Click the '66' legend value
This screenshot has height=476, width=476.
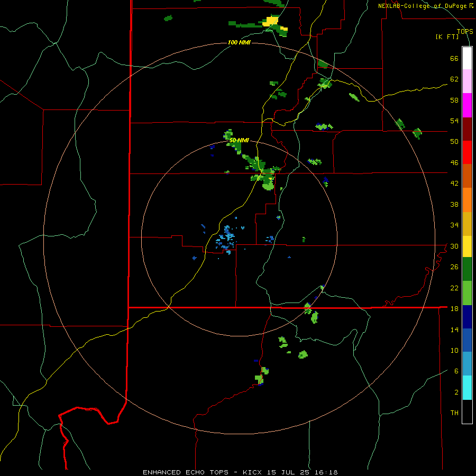[x=454, y=58]
